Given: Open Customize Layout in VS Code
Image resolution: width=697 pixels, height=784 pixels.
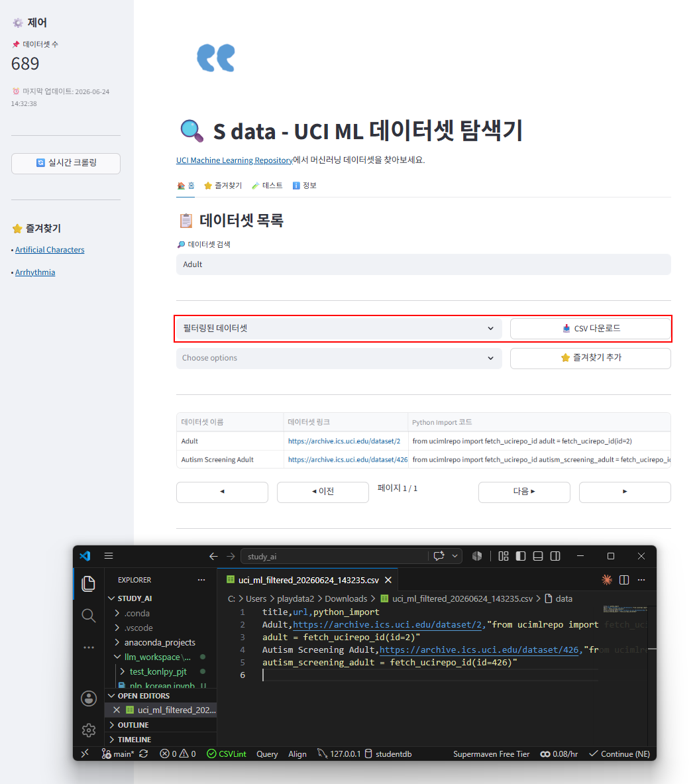Looking at the screenshot, I should tap(504, 556).
